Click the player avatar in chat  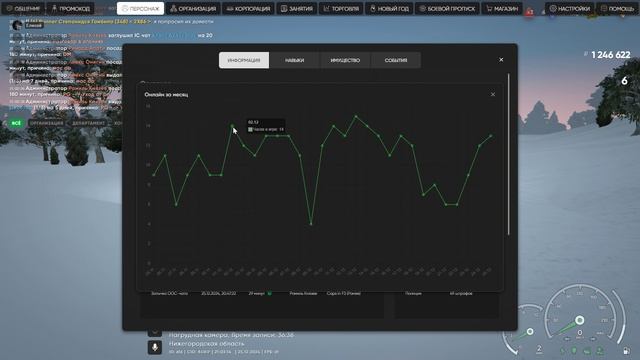pyautogui.click(x=17, y=25)
